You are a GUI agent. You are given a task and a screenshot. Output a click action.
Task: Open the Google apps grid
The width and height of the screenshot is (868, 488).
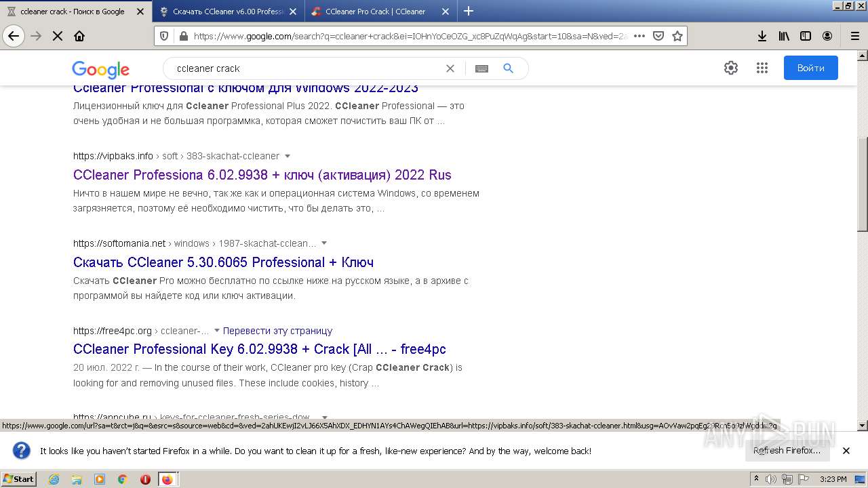point(762,68)
